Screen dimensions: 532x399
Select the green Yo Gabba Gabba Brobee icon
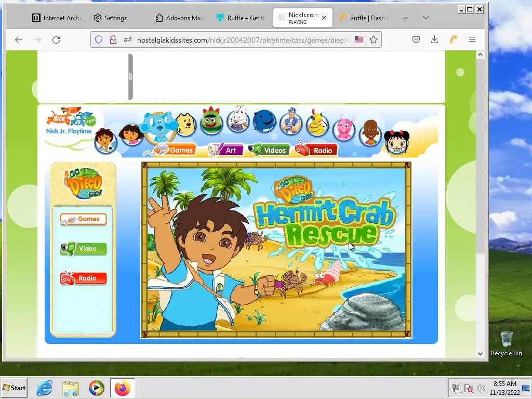coord(211,121)
